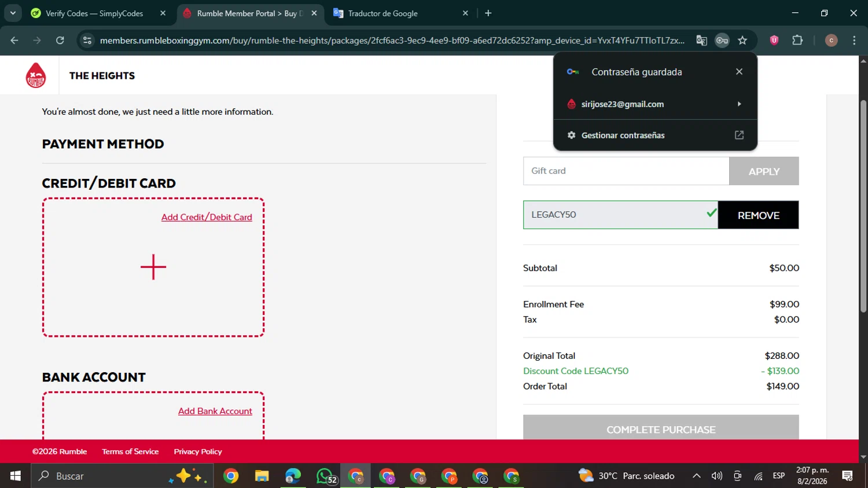Open the clock showing 2:07 p. m.
The height and width of the screenshot is (488, 868).
(x=812, y=476)
